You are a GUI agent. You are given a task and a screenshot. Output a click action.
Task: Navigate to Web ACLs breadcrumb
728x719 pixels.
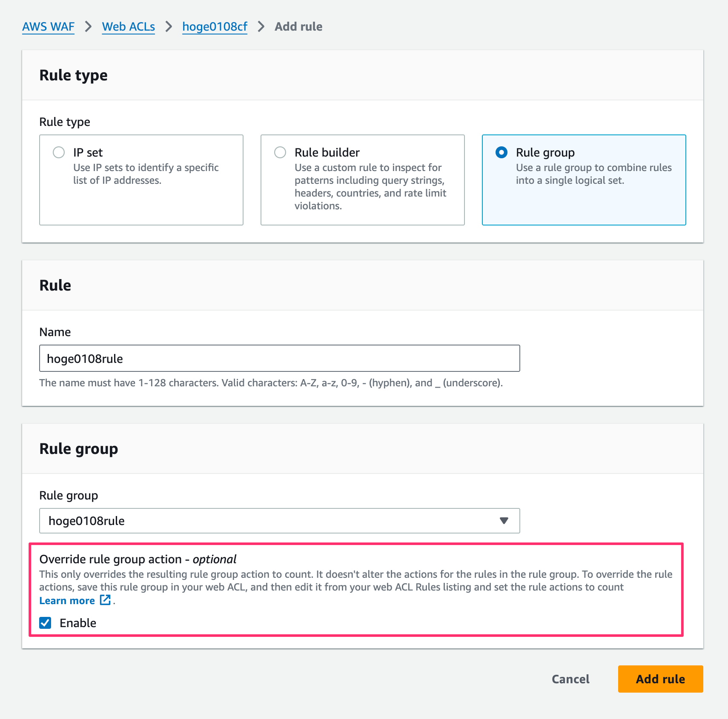click(128, 27)
